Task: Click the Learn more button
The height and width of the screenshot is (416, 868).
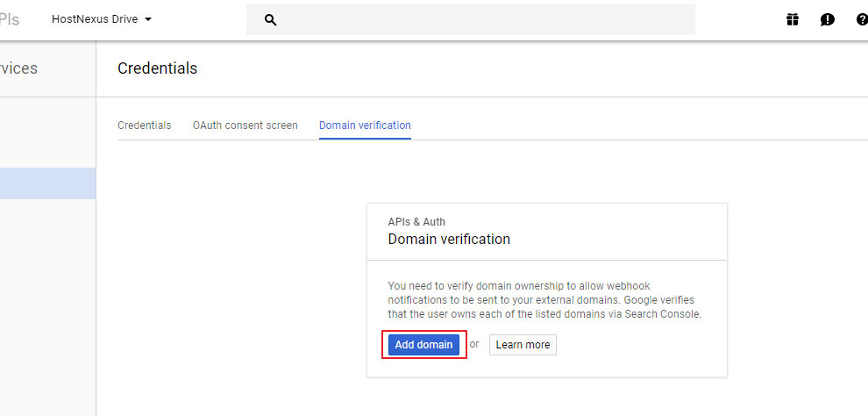Action: pos(523,345)
